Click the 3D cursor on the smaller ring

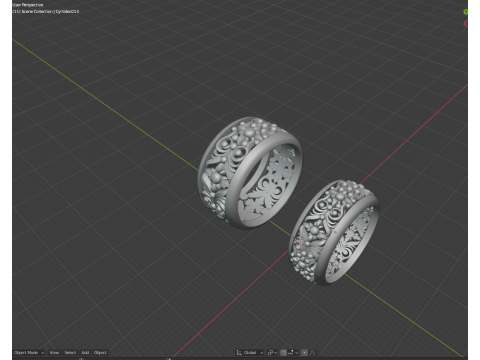pyautogui.click(x=298, y=241)
